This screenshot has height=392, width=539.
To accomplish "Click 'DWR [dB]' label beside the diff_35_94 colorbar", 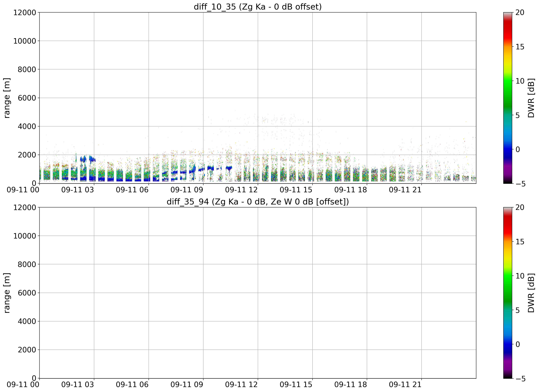I will point(531,293).
